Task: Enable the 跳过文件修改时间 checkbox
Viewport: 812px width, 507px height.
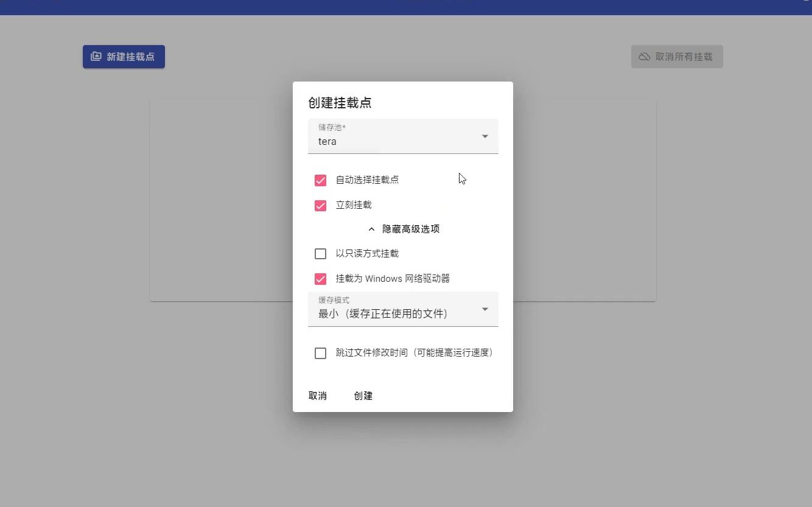Action: point(320,353)
